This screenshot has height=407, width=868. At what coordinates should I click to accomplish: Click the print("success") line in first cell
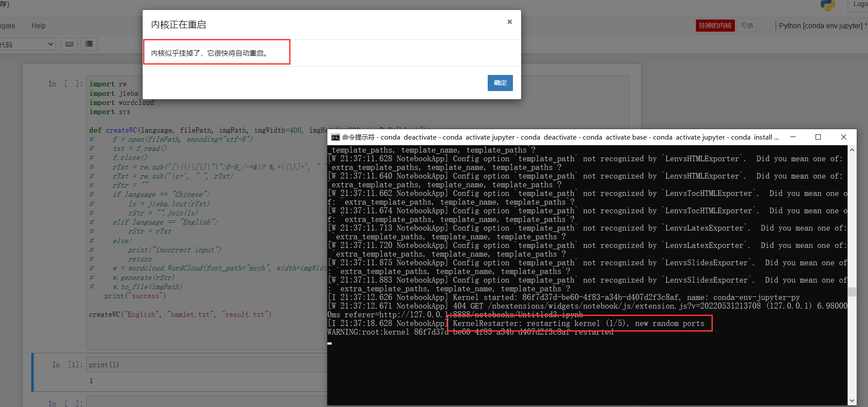point(135,296)
